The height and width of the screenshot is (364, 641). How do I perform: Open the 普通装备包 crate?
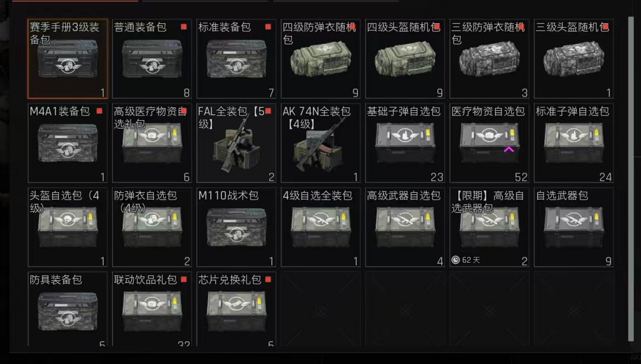(x=152, y=59)
